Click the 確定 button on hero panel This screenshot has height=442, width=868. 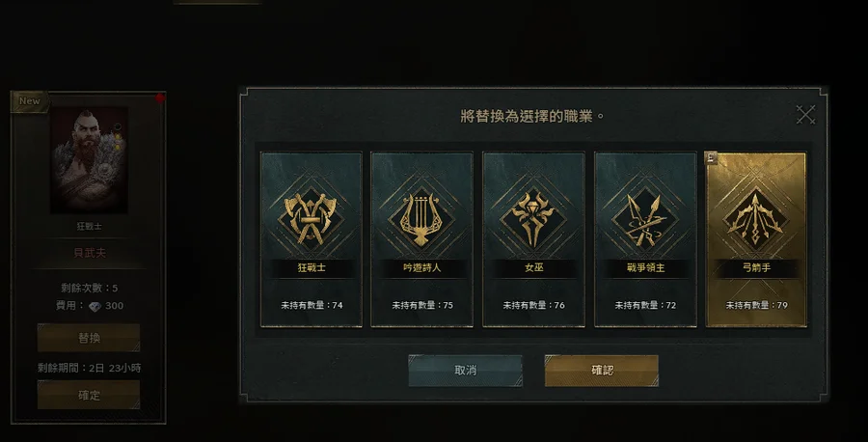[x=89, y=395]
